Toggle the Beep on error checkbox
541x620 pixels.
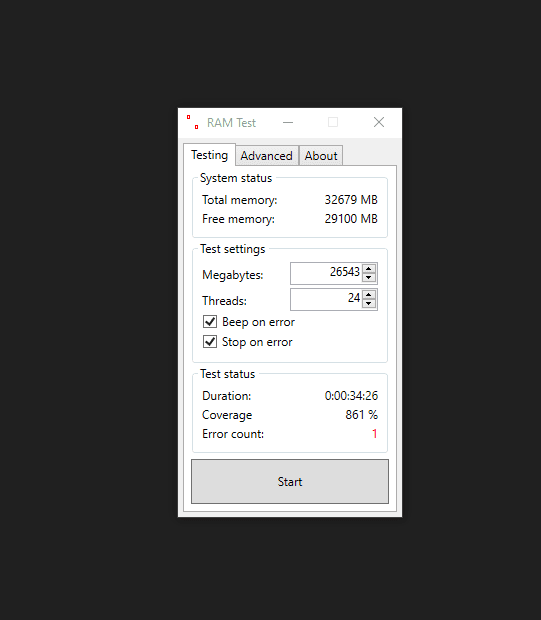[x=210, y=321]
